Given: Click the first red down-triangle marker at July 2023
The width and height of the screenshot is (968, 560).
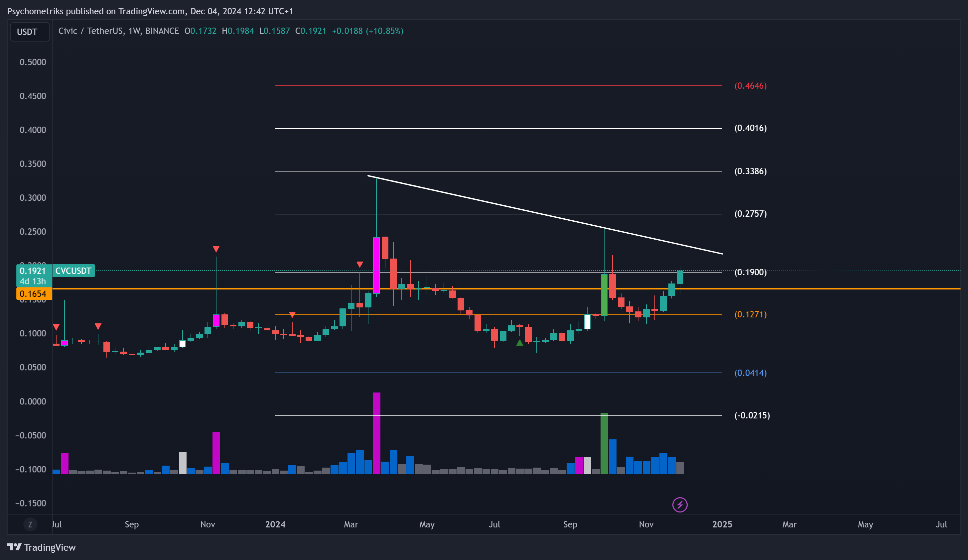Looking at the screenshot, I should tap(57, 327).
